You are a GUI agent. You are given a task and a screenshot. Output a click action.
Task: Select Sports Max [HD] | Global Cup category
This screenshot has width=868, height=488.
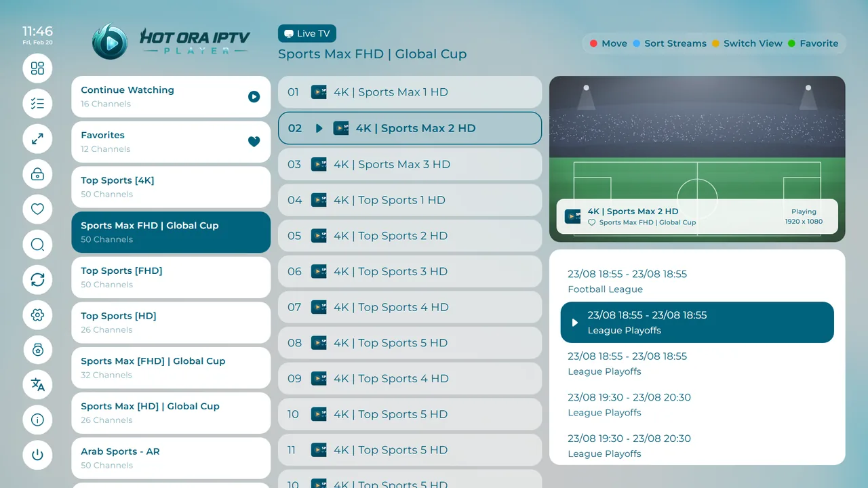click(x=171, y=413)
